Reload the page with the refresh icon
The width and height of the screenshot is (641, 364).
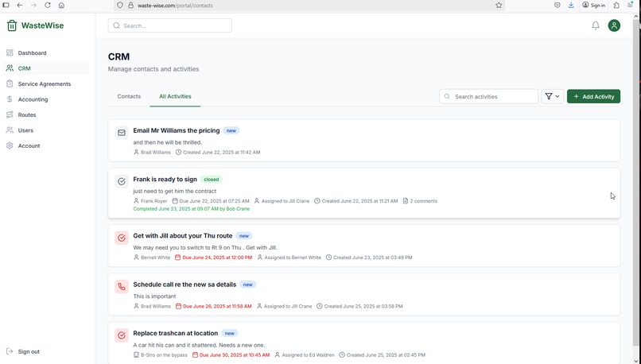[x=48, y=6]
